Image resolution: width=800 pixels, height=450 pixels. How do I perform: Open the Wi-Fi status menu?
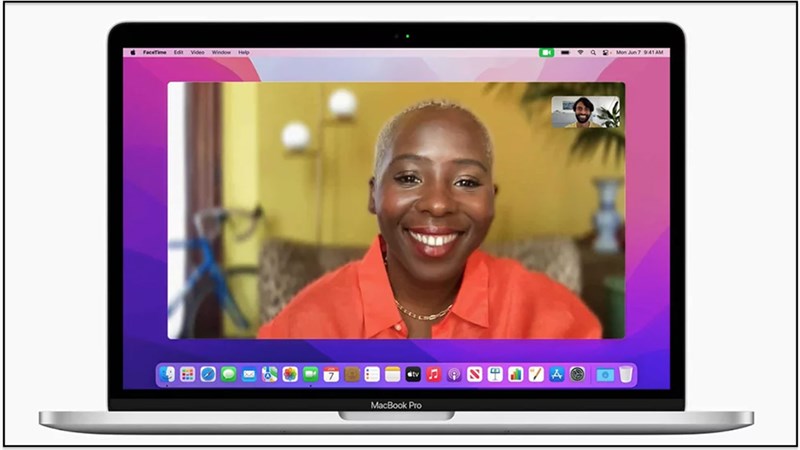tap(580, 52)
